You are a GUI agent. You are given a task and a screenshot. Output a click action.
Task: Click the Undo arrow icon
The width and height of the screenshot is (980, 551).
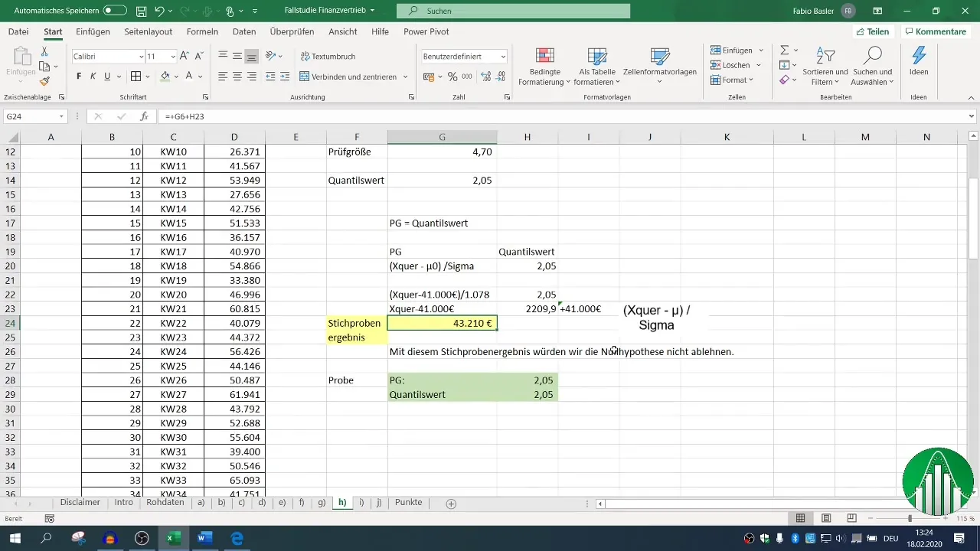159,11
